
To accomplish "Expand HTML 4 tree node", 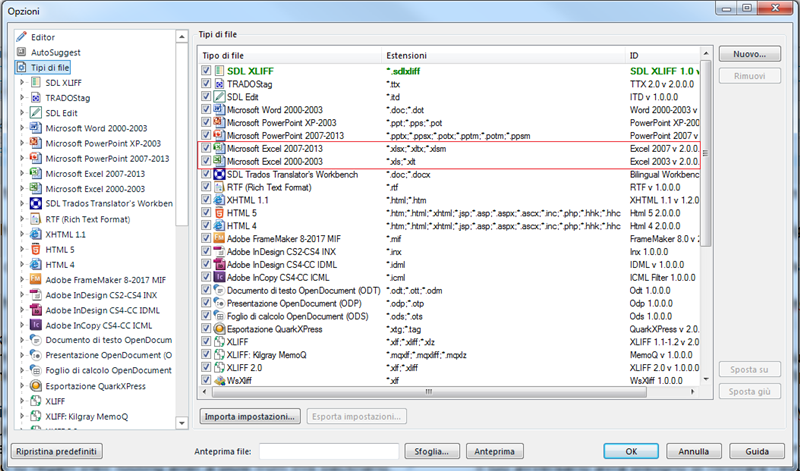I will [x=22, y=264].
